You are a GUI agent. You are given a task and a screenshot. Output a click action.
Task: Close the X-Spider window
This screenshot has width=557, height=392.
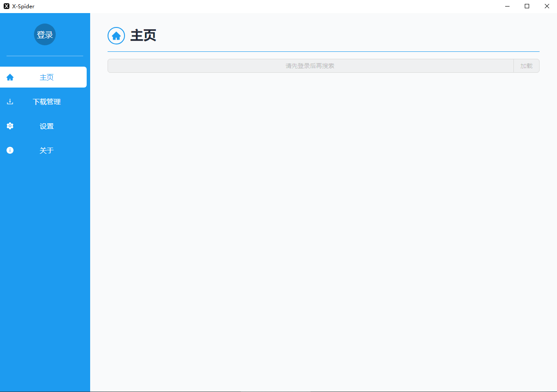(547, 6)
